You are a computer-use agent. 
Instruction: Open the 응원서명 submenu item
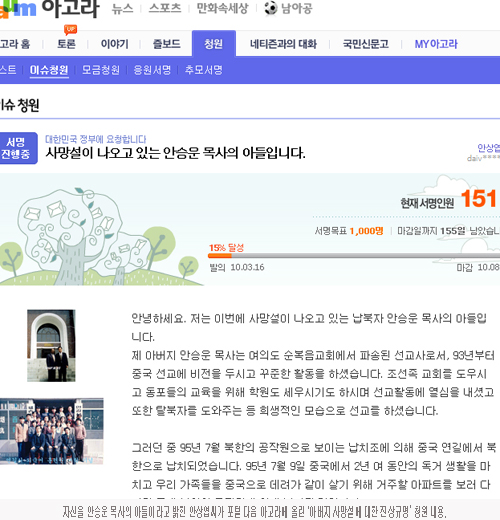click(152, 70)
